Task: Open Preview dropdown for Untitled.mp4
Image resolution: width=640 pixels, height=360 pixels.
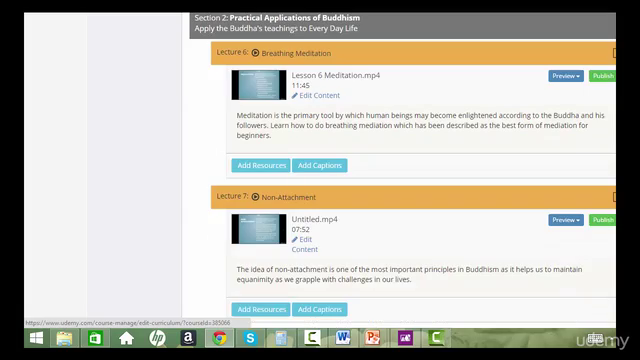Action: coord(566,220)
